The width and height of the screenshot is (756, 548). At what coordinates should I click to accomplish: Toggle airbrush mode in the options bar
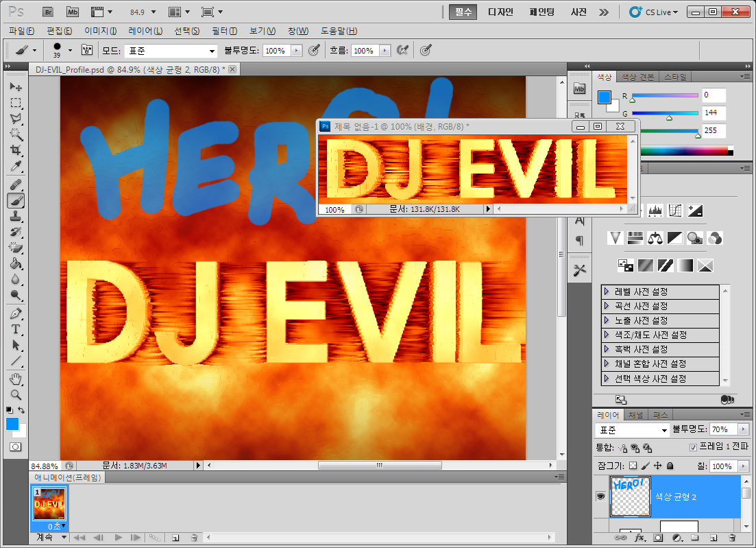(402, 50)
